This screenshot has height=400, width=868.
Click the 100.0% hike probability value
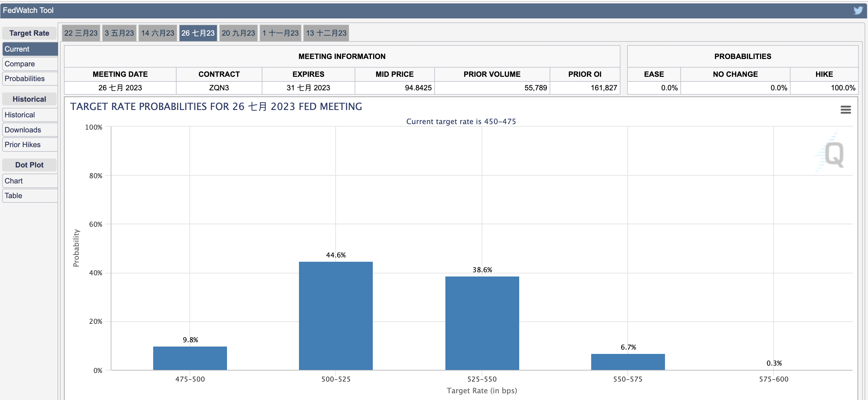[x=843, y=88]
